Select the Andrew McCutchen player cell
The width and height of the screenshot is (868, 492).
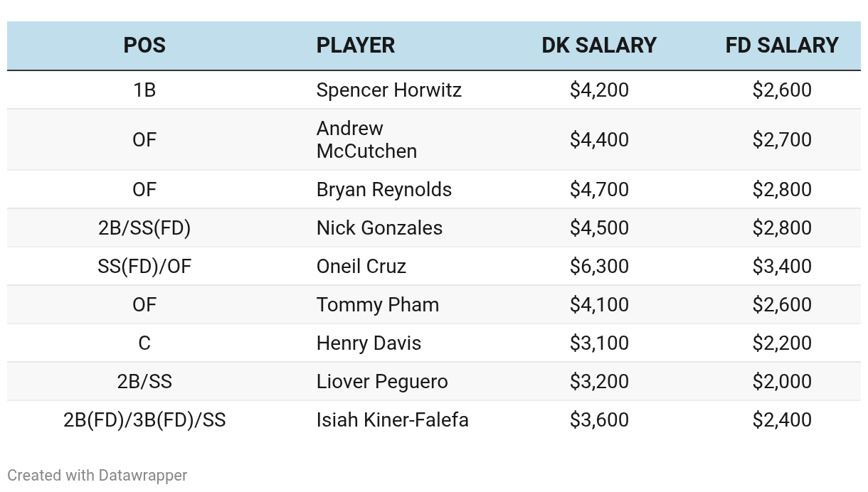coord(366,139)
